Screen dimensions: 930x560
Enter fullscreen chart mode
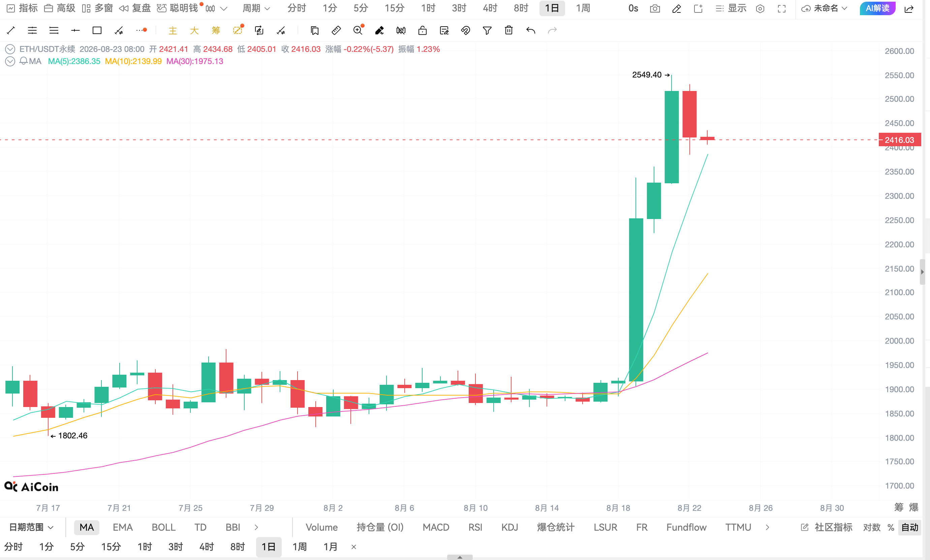tap(782, 8)
